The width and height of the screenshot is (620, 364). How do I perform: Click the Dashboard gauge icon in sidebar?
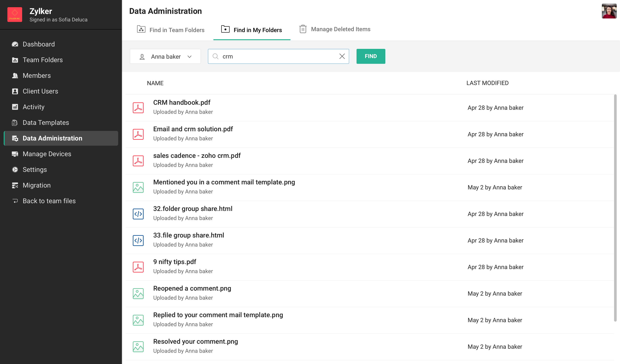coord(15,44)
